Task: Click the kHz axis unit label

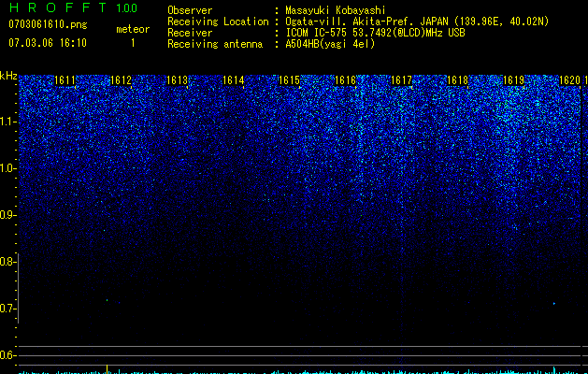Action: pyautogui.click(x=8, y=76)
